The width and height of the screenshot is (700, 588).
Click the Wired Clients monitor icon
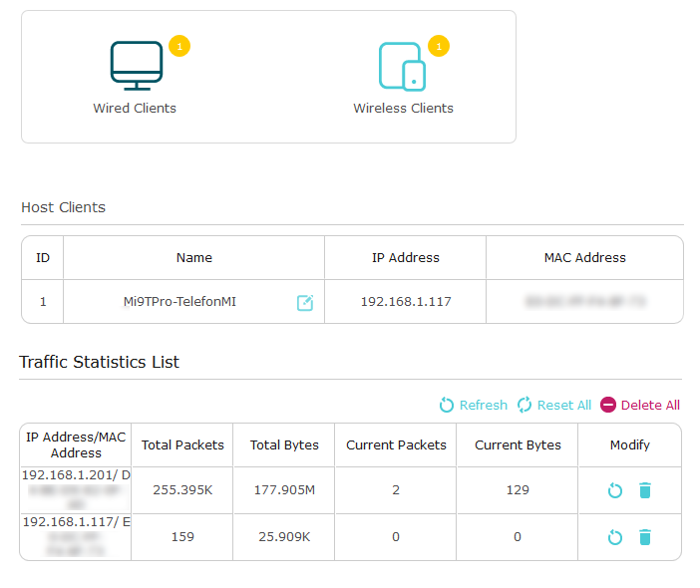click(136, 66)
